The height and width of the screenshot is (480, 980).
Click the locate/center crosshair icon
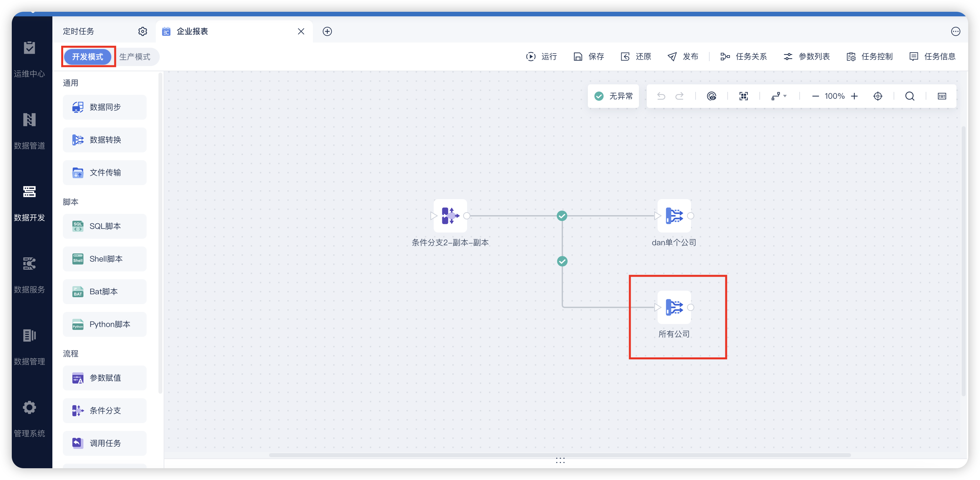pyautogui.click(x=878, y=96)
